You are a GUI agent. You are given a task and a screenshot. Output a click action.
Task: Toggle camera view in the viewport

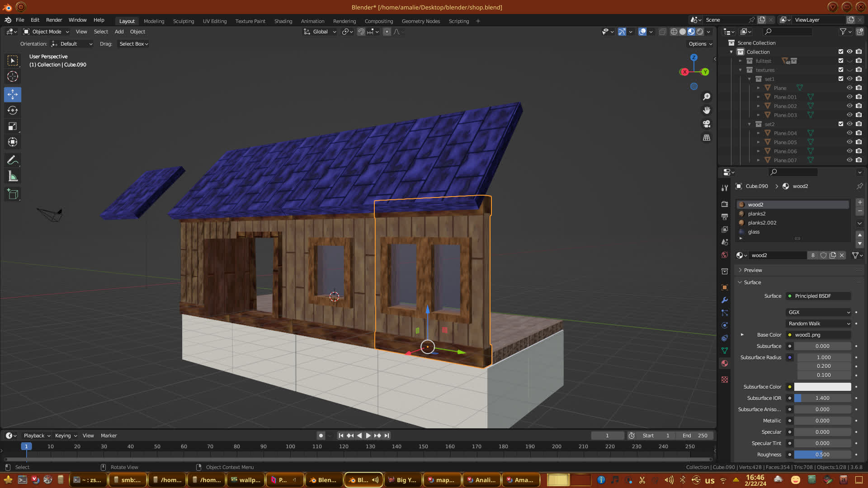coord(707,124)
